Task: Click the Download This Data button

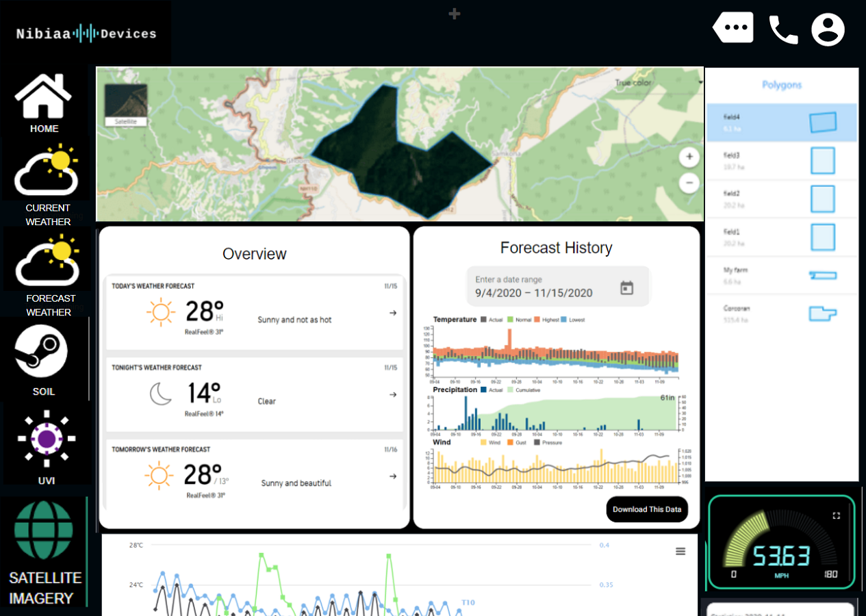Action: coord(646,509)
